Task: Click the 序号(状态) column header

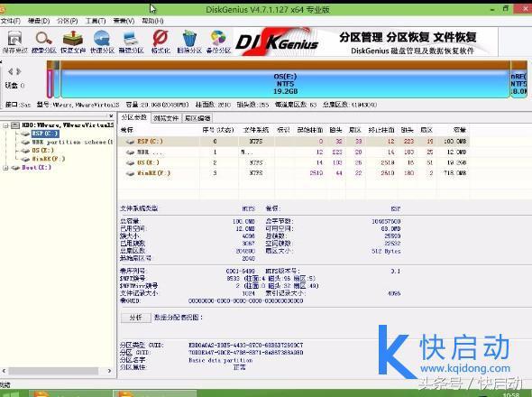Action: click(x=218, y=130)
